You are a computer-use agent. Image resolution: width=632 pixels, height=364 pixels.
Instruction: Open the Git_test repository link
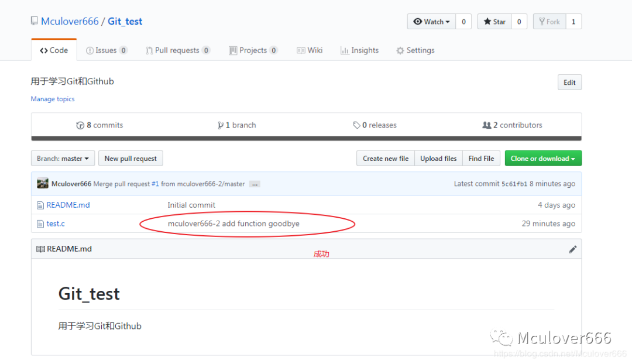pyautogui.click(x=125, y=22)
